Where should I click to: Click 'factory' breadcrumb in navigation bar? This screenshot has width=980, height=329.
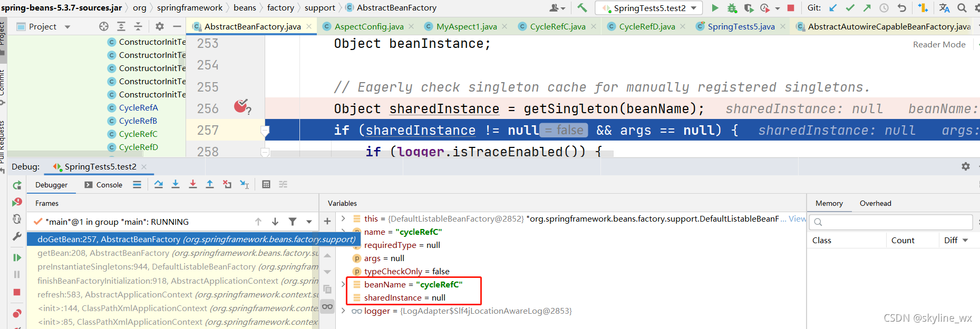(280, 8)
